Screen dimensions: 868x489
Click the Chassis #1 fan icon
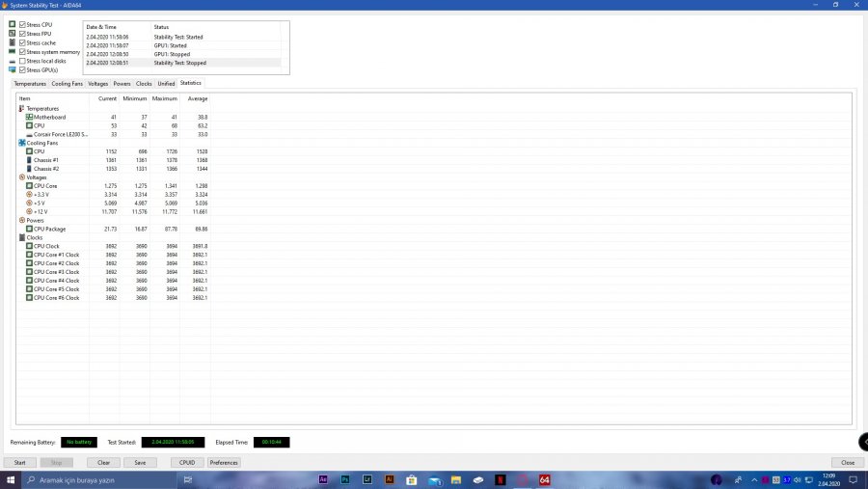pyautogui.click(x=29, y=160)
